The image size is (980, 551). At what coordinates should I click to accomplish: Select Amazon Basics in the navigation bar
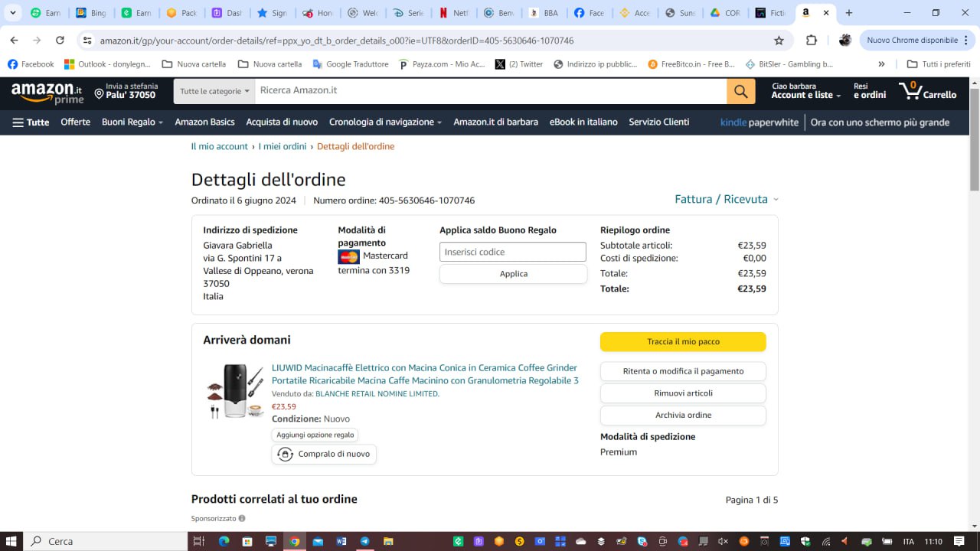tap(204, 122)
